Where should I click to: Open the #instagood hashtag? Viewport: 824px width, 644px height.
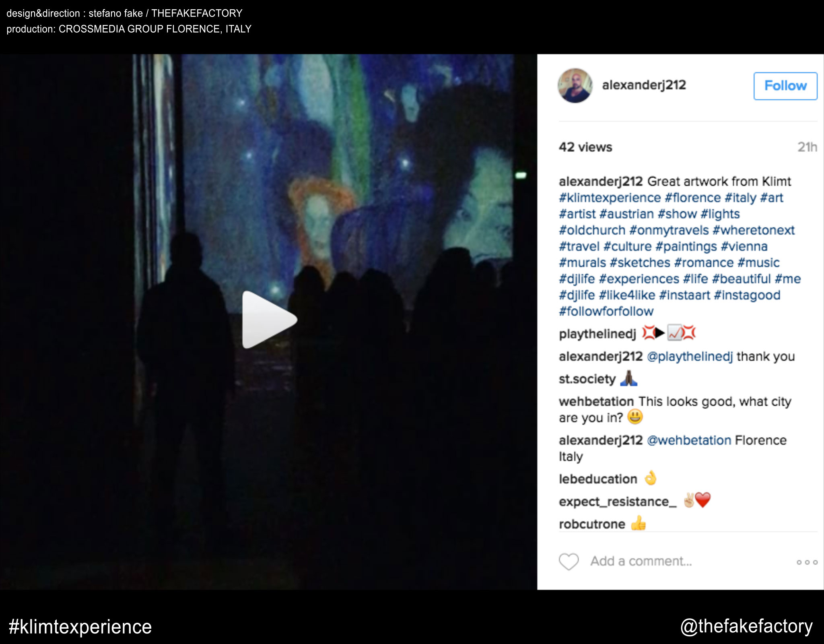tap(747, 295)
